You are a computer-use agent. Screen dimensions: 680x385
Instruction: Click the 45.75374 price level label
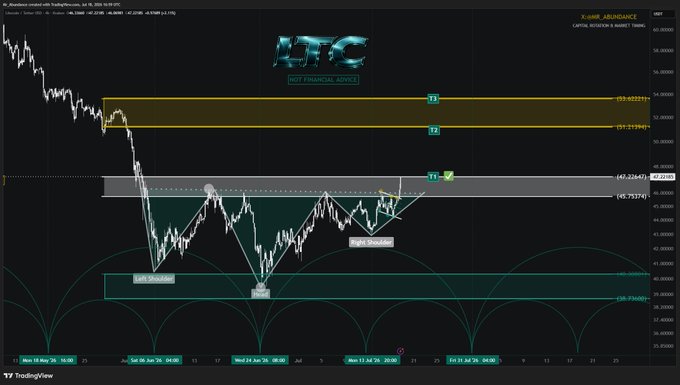pyautogui.click(x=631, y=196)
